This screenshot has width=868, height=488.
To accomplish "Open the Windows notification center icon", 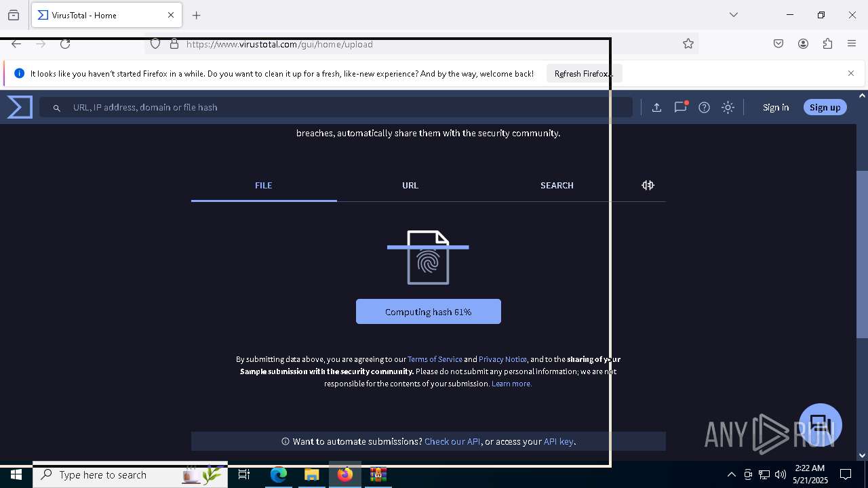I will (846, 474).
